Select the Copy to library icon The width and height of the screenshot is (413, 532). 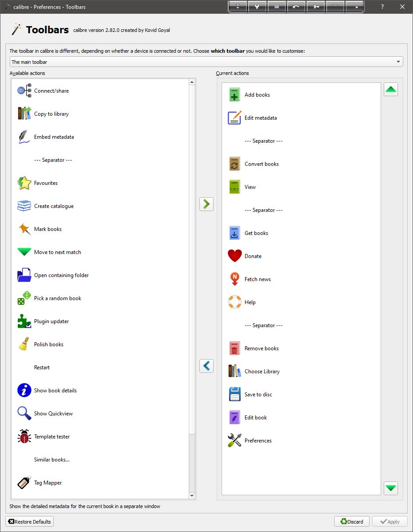24,114
